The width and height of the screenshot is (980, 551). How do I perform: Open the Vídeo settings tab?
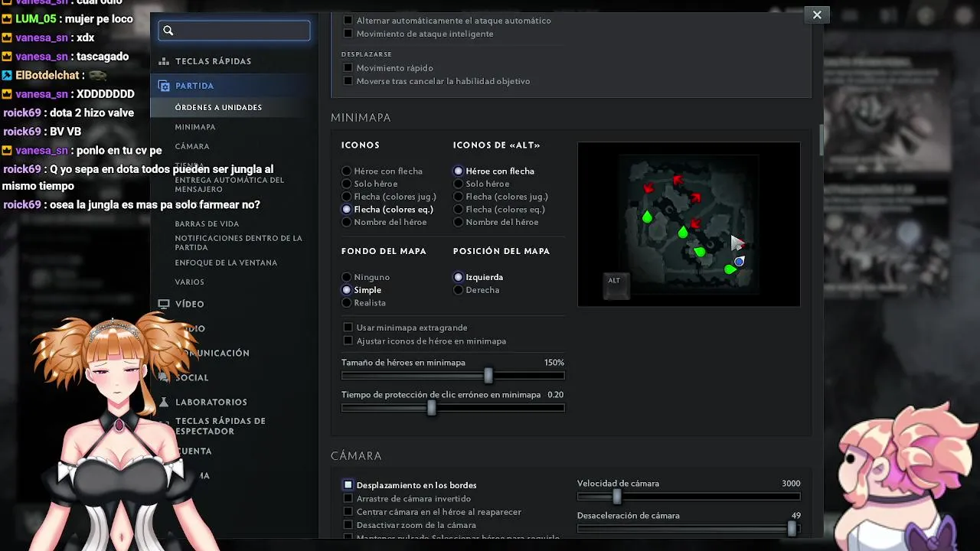coord(190,304)
